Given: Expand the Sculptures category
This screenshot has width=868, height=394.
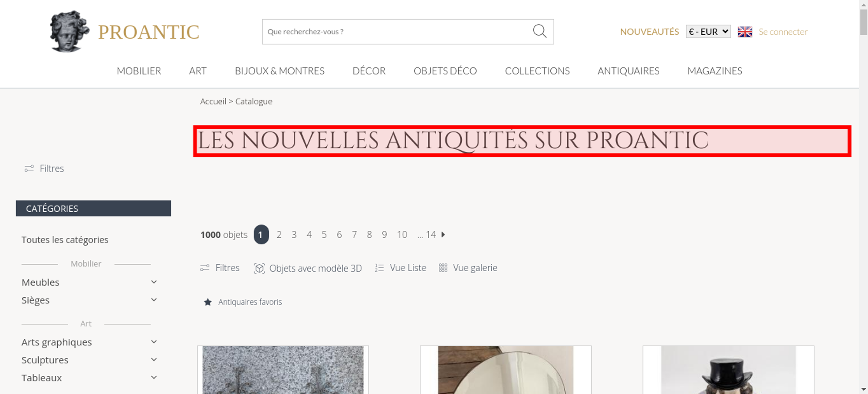Looking at the screenshot, I should pos(154,360).
